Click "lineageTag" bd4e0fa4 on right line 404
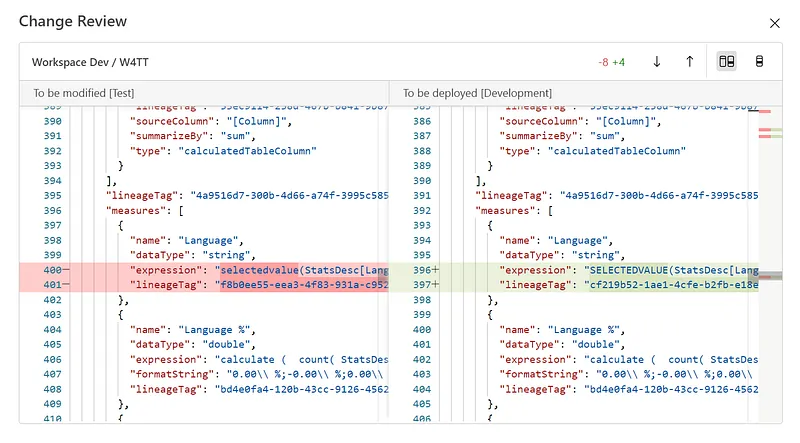This screenshot has height=443, width=800. pos(629,389)
